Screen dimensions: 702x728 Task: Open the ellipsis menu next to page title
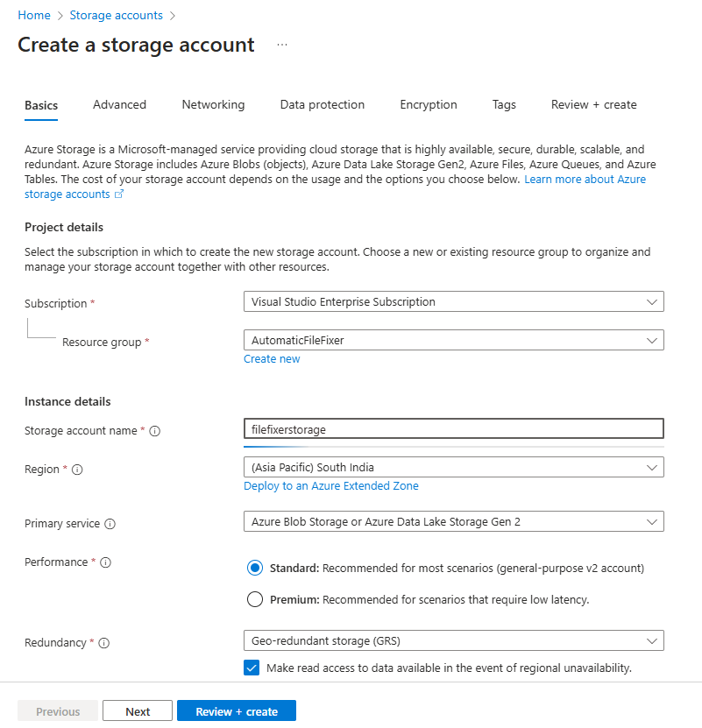pos(282,45)
